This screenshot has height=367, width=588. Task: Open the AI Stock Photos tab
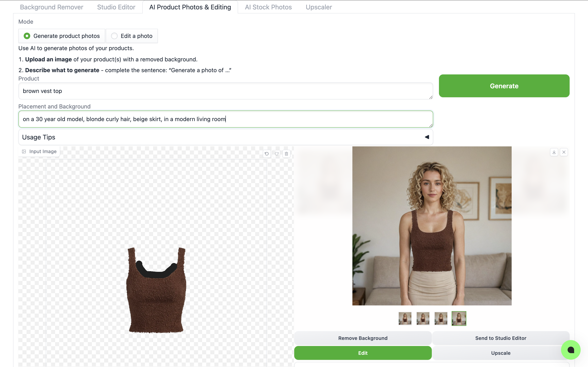pyautogui.click(x=268, y=7)
